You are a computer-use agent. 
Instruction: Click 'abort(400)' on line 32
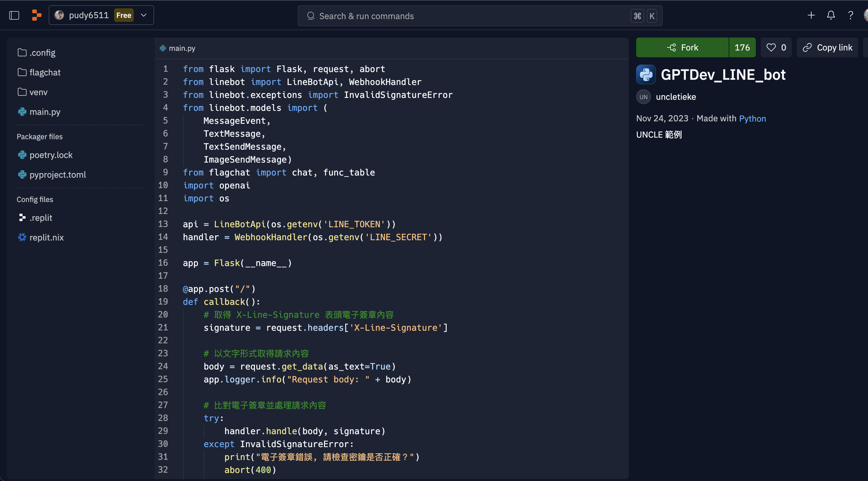pos(250,470)
